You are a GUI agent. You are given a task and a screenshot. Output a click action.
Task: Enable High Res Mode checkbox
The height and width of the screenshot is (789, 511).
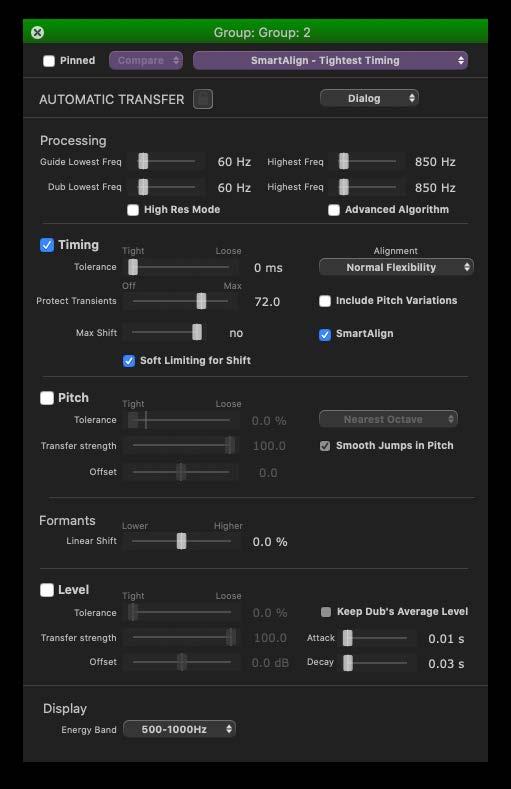click(x=133, y=210)
